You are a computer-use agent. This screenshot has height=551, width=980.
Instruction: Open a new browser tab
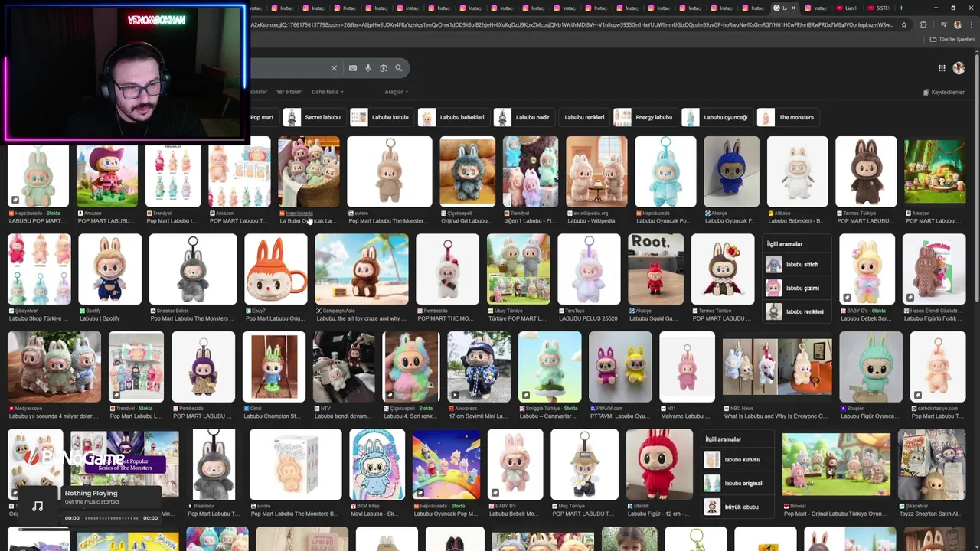(901, 8)
